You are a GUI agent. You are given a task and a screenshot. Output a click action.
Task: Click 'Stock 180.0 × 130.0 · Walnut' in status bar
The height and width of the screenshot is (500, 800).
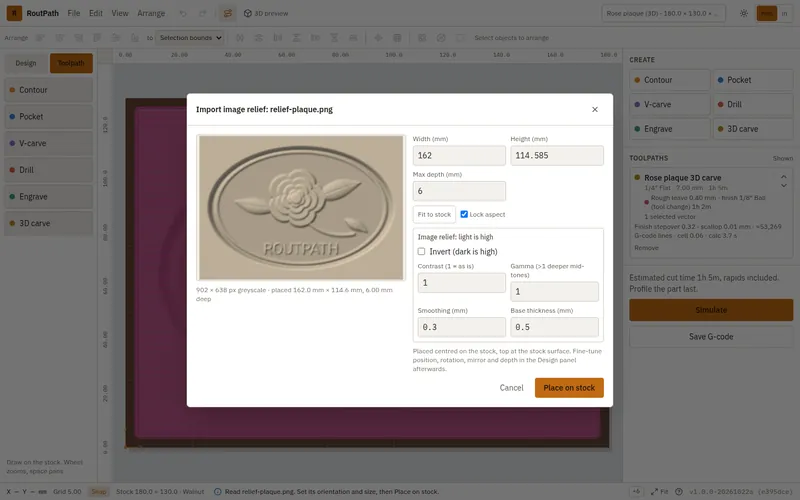160,491
